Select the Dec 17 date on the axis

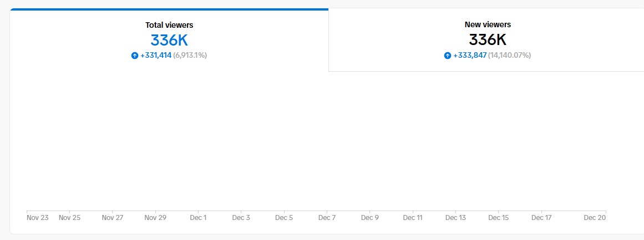(542, 218)
